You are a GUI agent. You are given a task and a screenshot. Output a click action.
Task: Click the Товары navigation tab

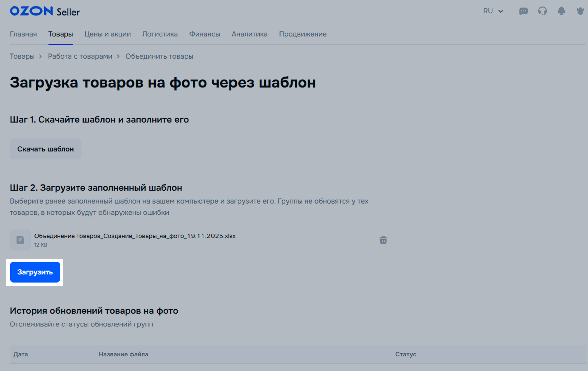tap(61, 34)
